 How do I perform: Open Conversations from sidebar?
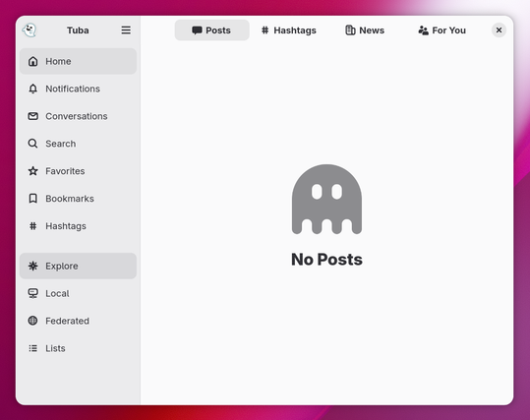point(78,116)
